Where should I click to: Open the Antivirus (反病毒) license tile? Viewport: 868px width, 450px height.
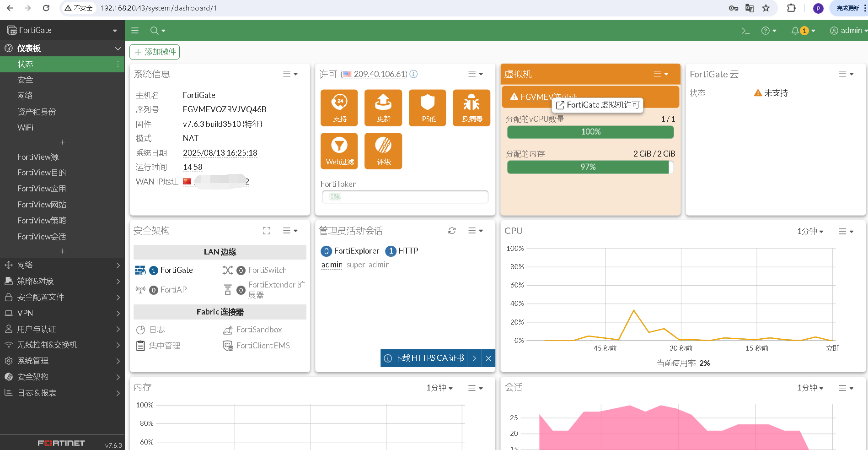pyautogui.click(x=472, y=108)
